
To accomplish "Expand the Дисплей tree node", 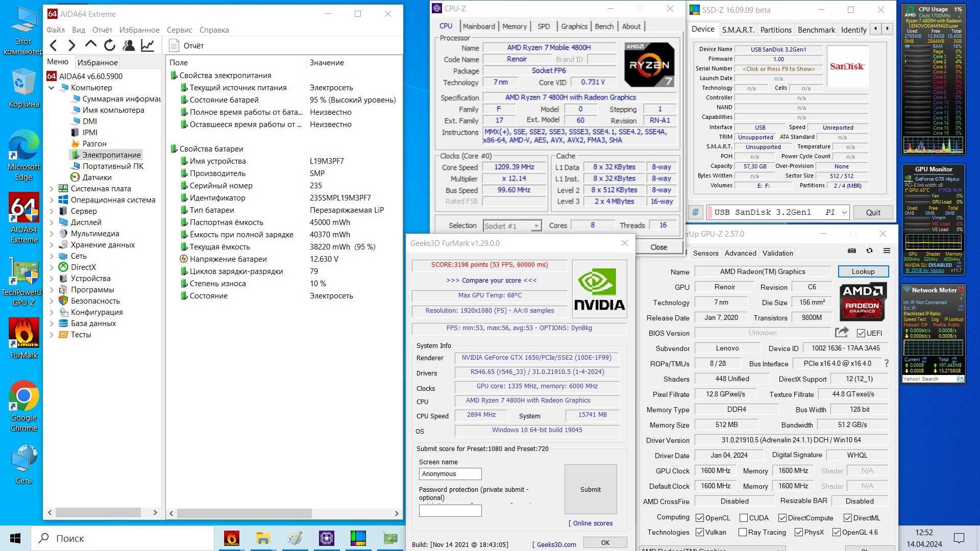I will [x=52, y=222].
